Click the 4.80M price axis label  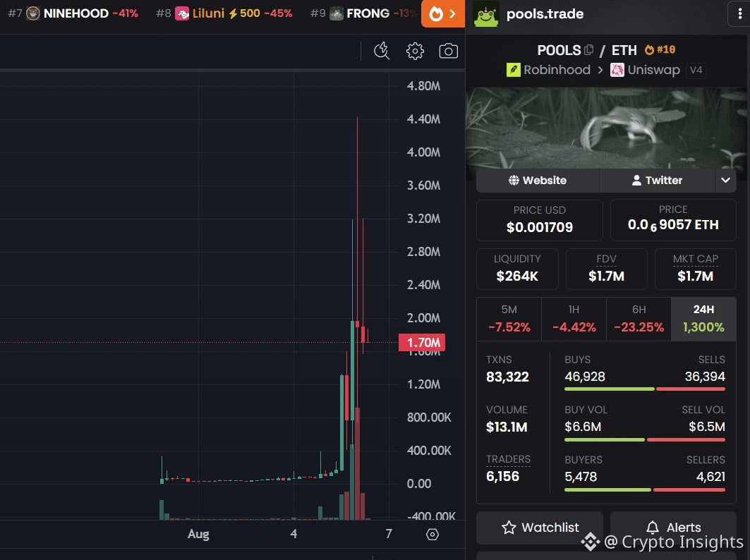[x=423, y=86]
